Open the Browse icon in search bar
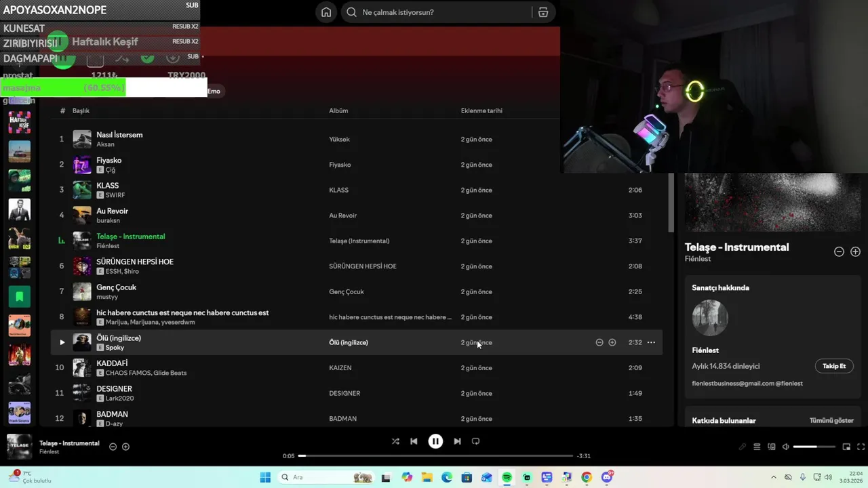 tap(543, 12)
